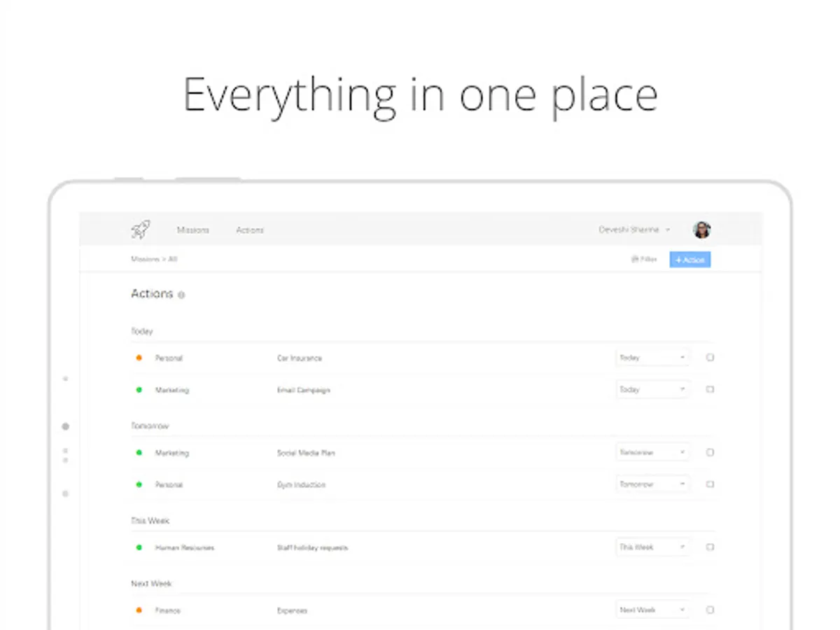Image resolution: width=840 pixels, height=630 pixels.
Task: Open the due date dropdown for Staff holiday requests
Action: 652,547
